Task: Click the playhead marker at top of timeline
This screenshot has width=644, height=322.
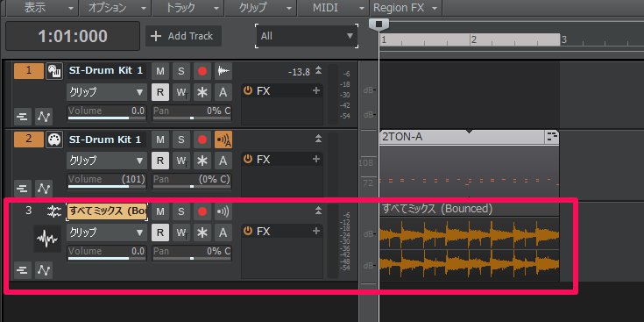Action: click(x=379, y=25)
